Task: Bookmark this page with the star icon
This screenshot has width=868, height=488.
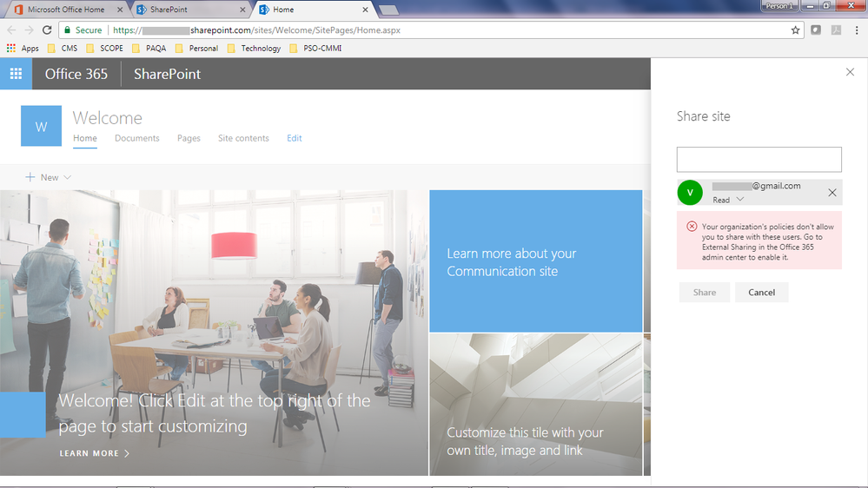Action: [x=796, y=30]
